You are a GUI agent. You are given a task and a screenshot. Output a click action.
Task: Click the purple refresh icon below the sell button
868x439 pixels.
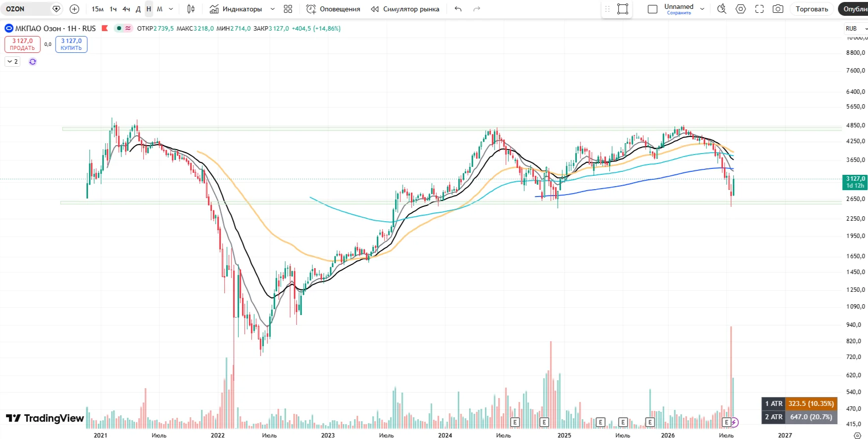click(33, 62)
